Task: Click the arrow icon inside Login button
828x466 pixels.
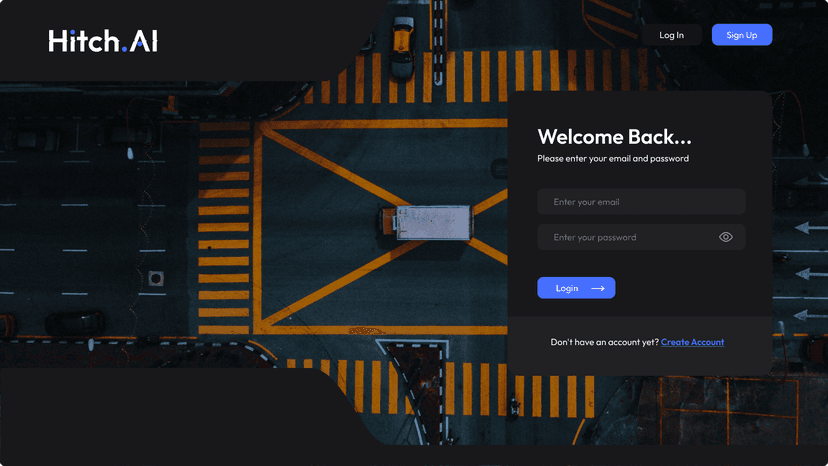Action: [598, 288]
